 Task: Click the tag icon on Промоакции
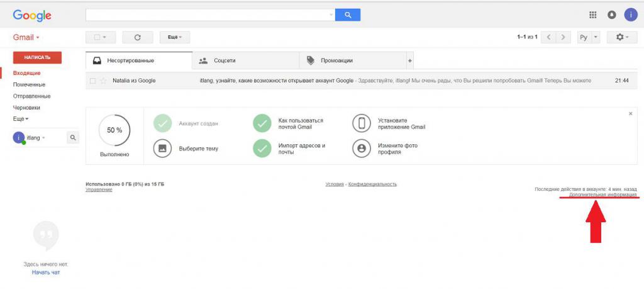click(x=311, y=60)
